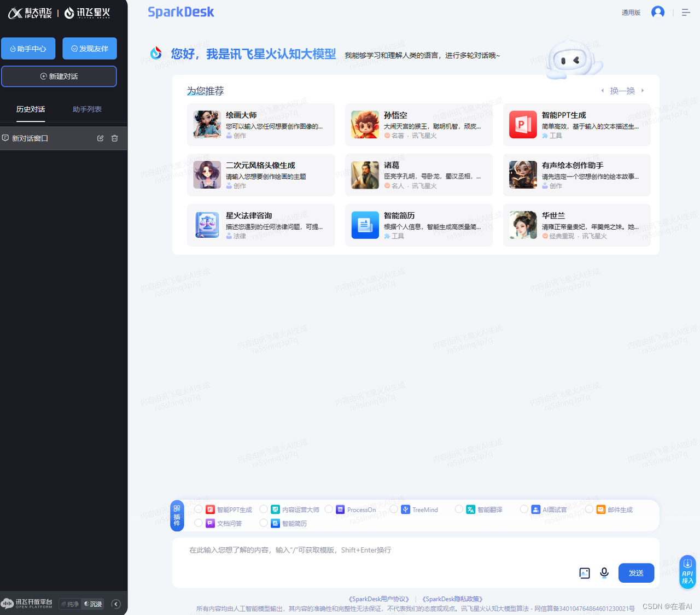700x615 pixels.
Task: Open the 智能PPT生成 recommendation card icon
Action: tap(523, 124)
